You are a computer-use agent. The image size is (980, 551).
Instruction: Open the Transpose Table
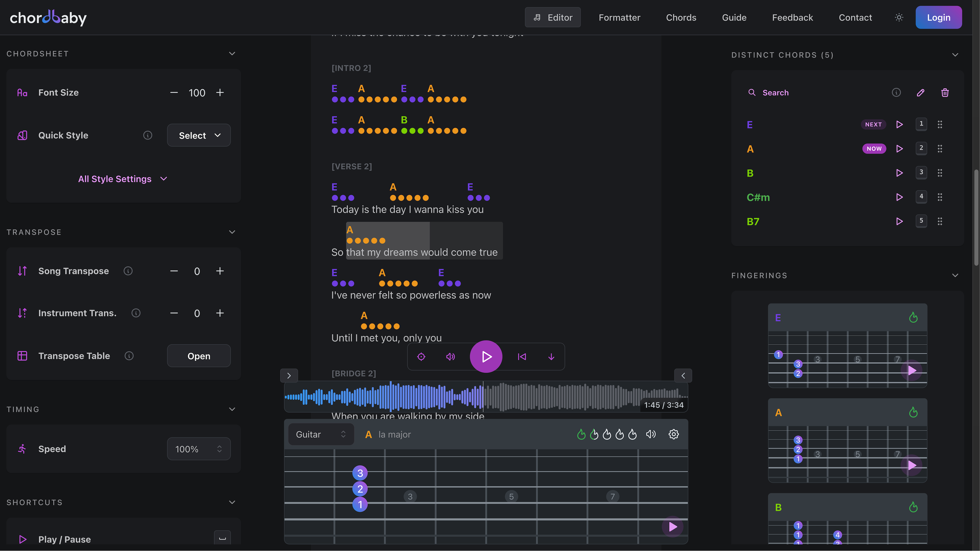tap(199, 356)
